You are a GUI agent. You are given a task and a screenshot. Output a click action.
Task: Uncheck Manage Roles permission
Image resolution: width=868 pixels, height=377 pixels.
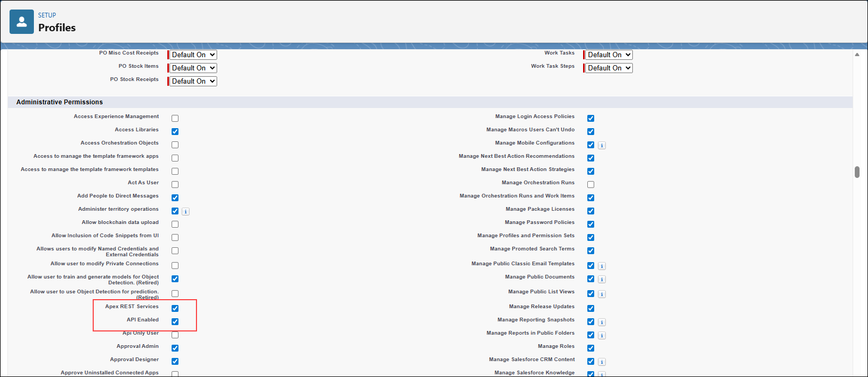(591, 348)
